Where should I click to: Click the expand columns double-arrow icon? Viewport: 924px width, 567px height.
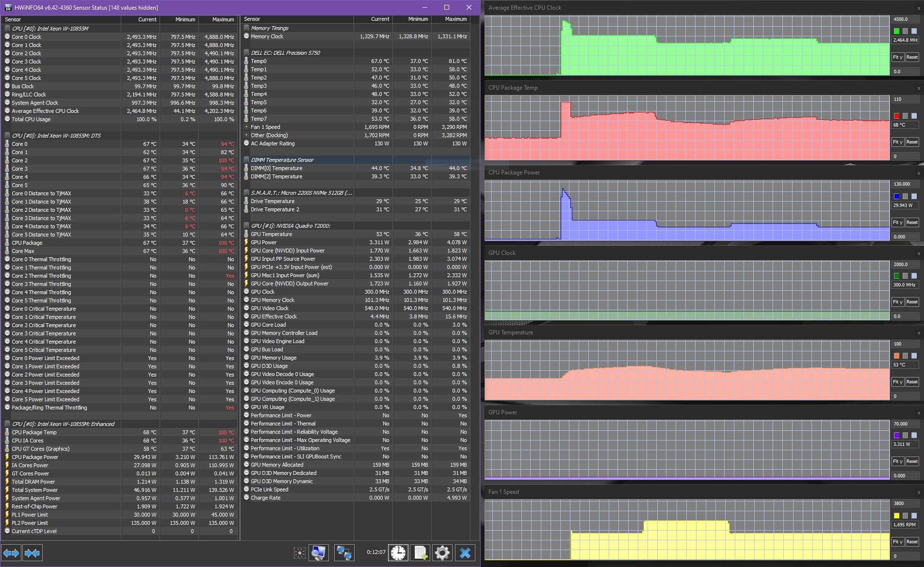coord(11,553)
